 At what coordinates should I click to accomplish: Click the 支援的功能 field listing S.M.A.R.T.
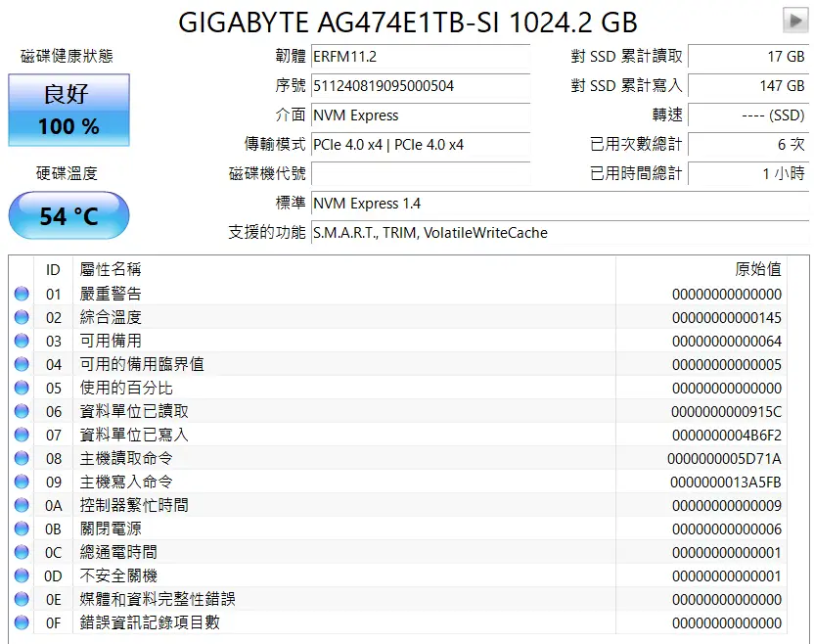point(558,233)
